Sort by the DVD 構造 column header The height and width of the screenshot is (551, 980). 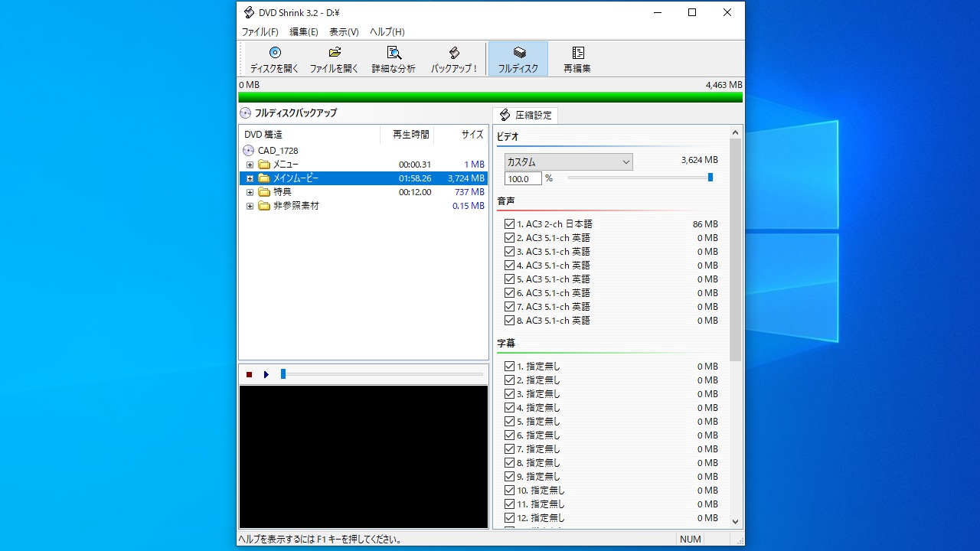click(309, 135)
